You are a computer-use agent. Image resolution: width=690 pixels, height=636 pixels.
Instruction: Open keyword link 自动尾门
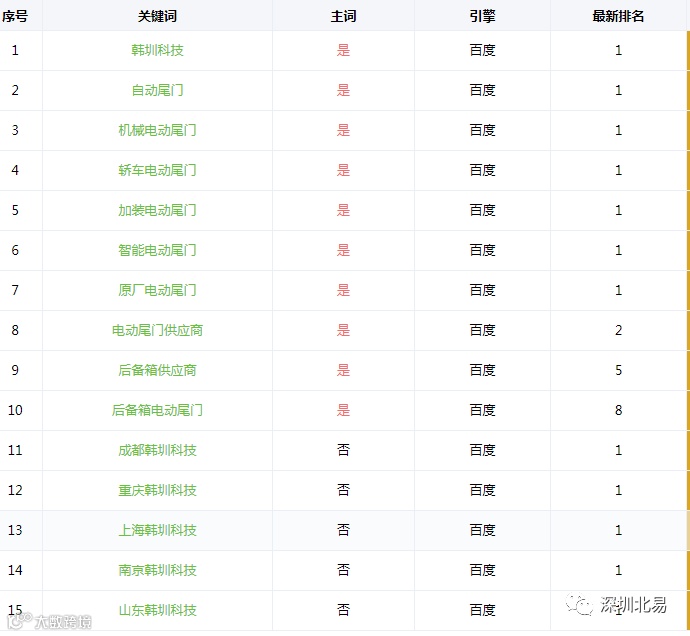pos(157,90)
